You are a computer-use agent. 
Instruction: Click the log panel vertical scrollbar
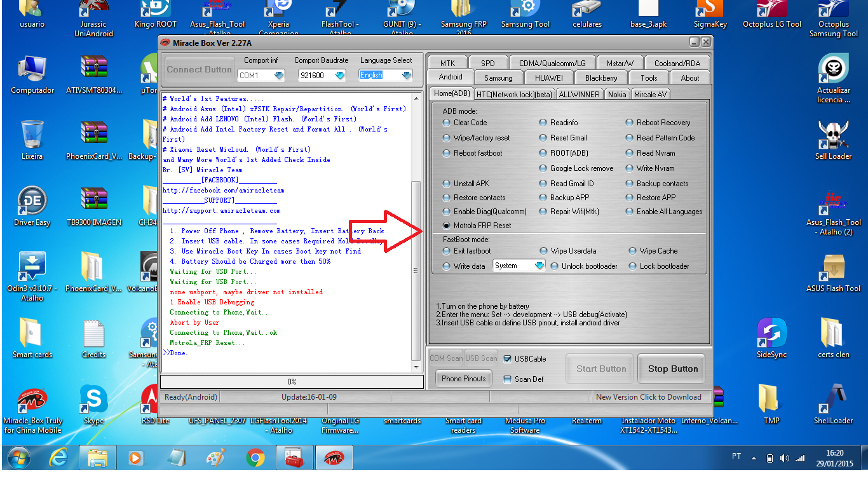pos(417,233)
